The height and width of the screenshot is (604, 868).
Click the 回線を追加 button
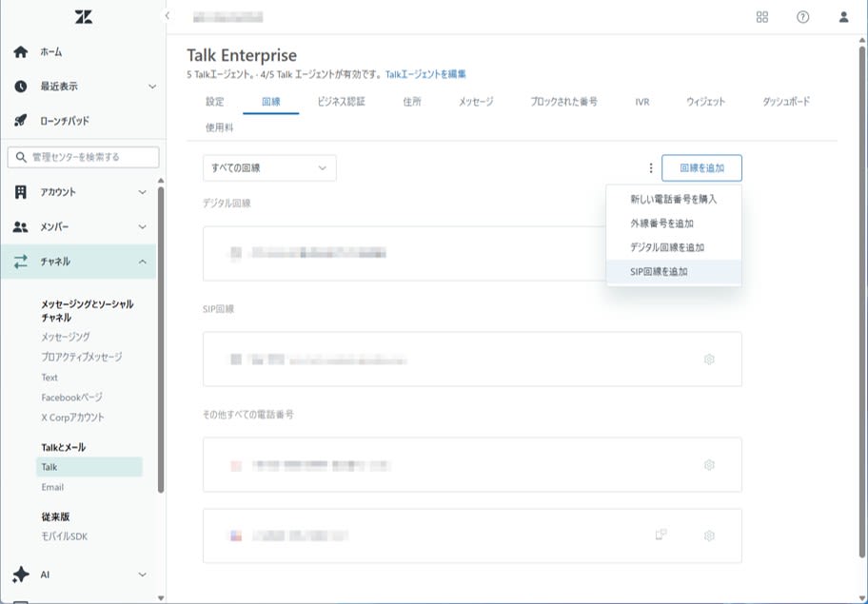pyautogui.click(x=701, y=168)
